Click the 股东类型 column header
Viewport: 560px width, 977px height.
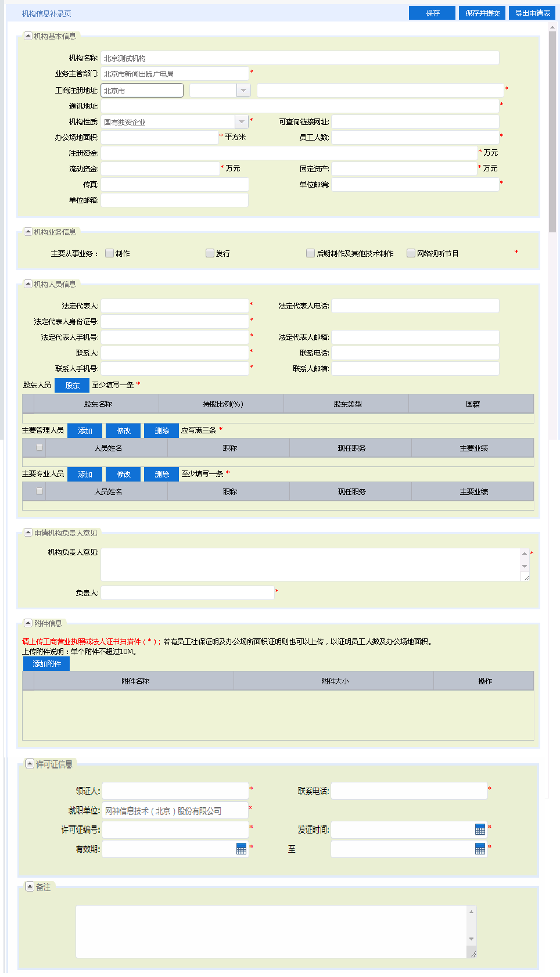[x=347, y=404]
